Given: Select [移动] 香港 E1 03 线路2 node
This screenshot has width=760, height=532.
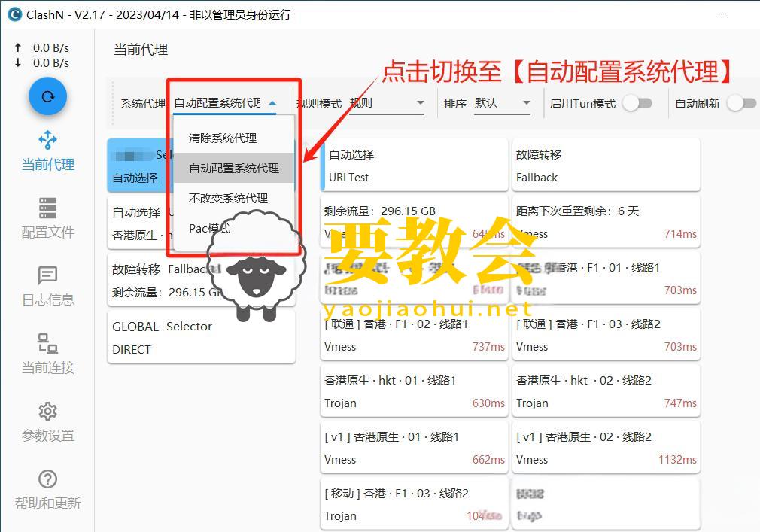Looking at the screenshot, I should click(414, 504).
